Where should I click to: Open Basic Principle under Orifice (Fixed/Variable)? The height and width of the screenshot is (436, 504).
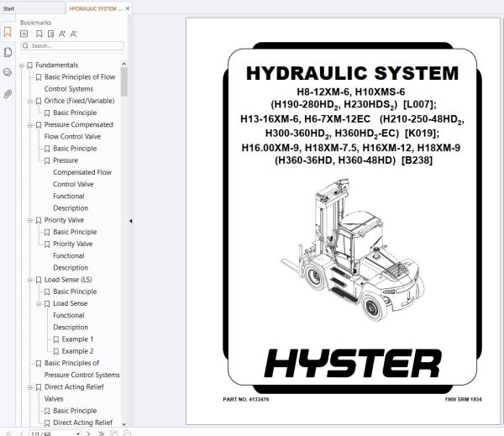(75, 113)
